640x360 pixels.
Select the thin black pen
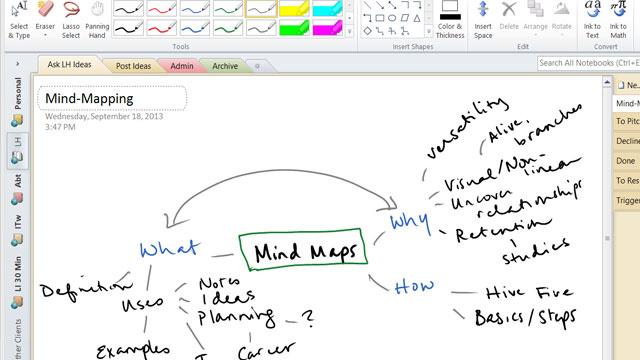click(128, 8)
